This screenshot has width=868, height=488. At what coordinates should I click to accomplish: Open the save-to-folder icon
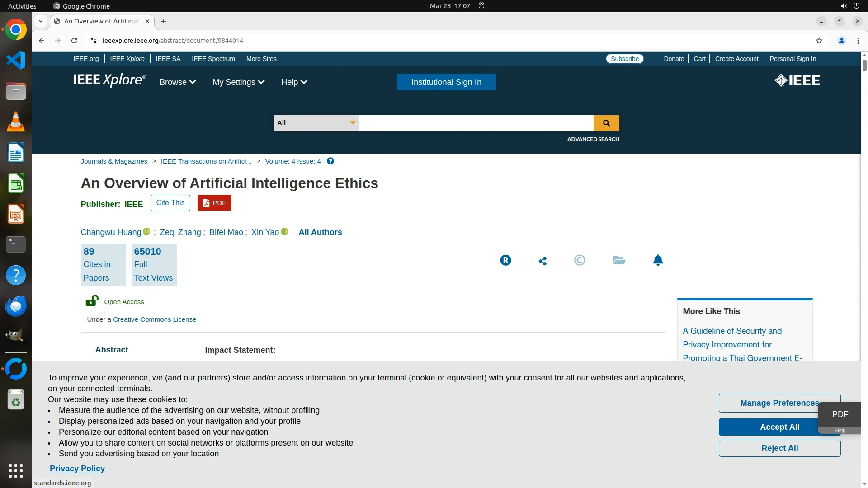(618, 260)
